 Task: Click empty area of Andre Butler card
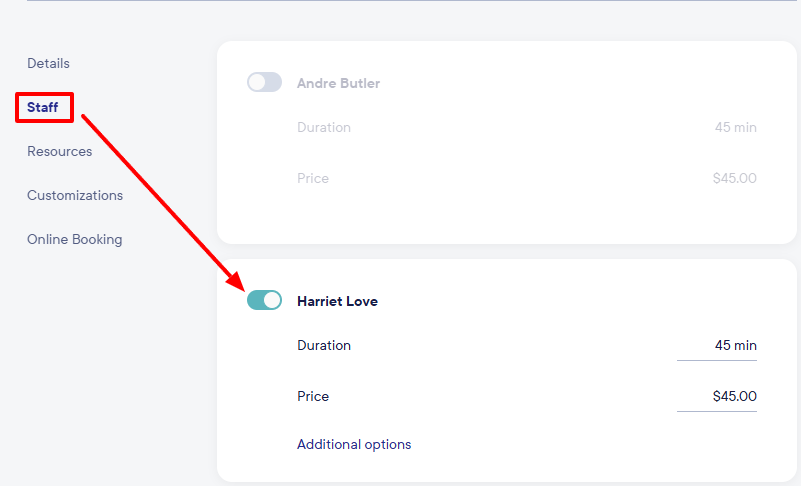(x=520, y=215)
